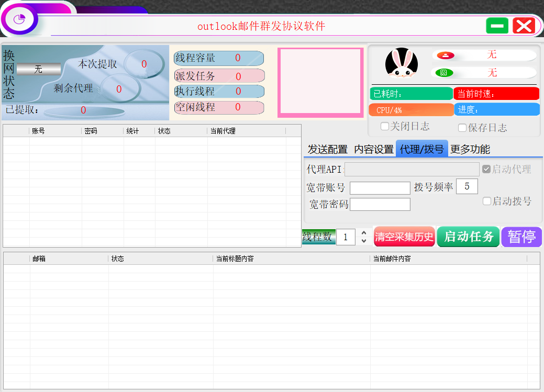Image resolution: width=544 pixels, height=392 pixels.
Task: Decrease 线程数 with the down arrow
Action: pos(364,241)
